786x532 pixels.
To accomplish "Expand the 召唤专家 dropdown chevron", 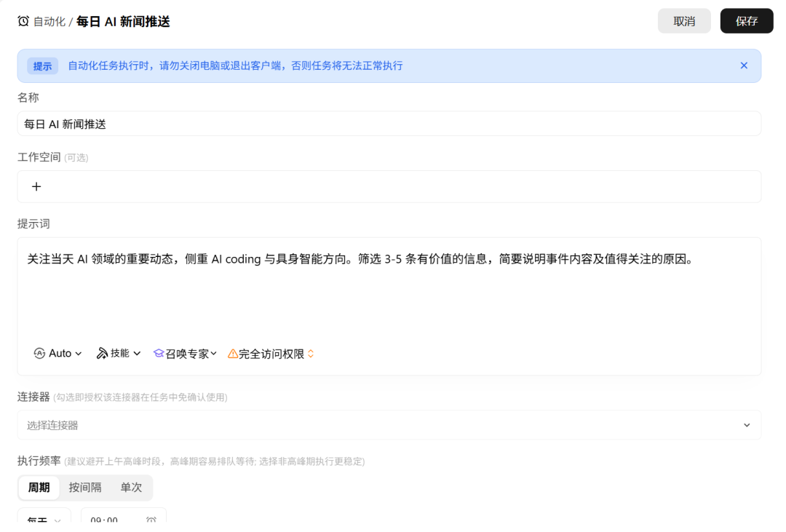I will coord(213,354).
